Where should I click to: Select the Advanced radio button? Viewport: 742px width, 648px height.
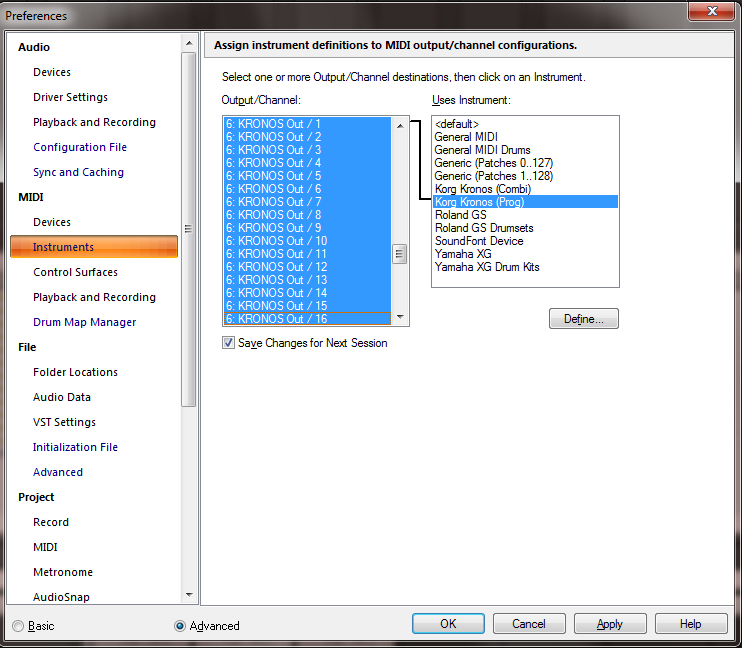tap(180, 626)
